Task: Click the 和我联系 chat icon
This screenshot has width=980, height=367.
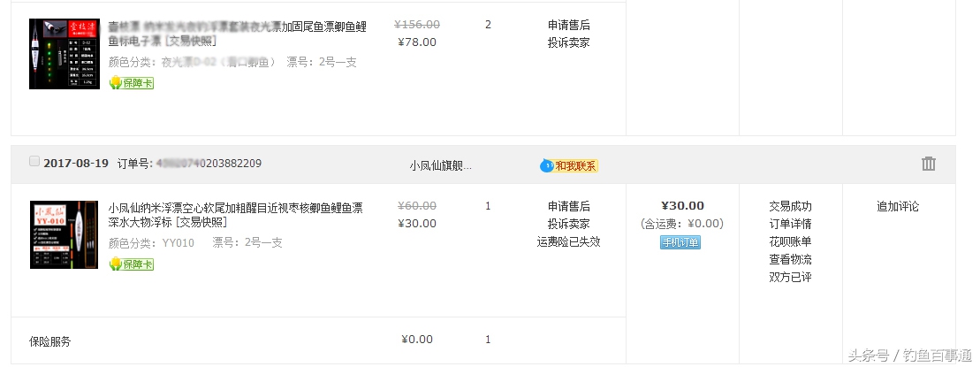Action: tap(569, 165)
